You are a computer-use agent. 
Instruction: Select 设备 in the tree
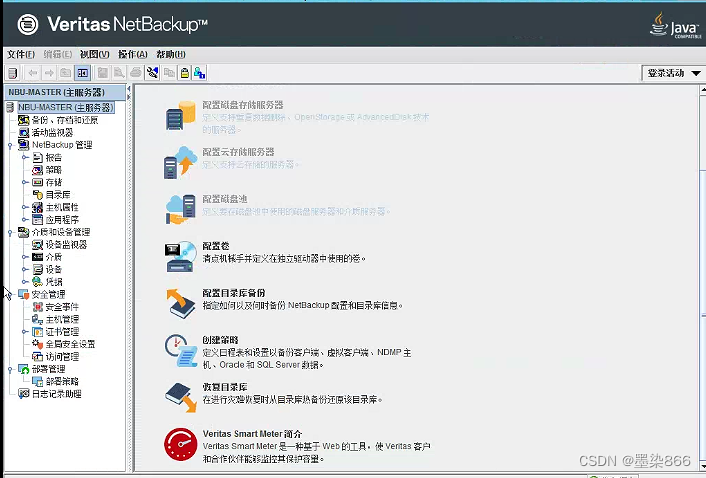(54, 270)
